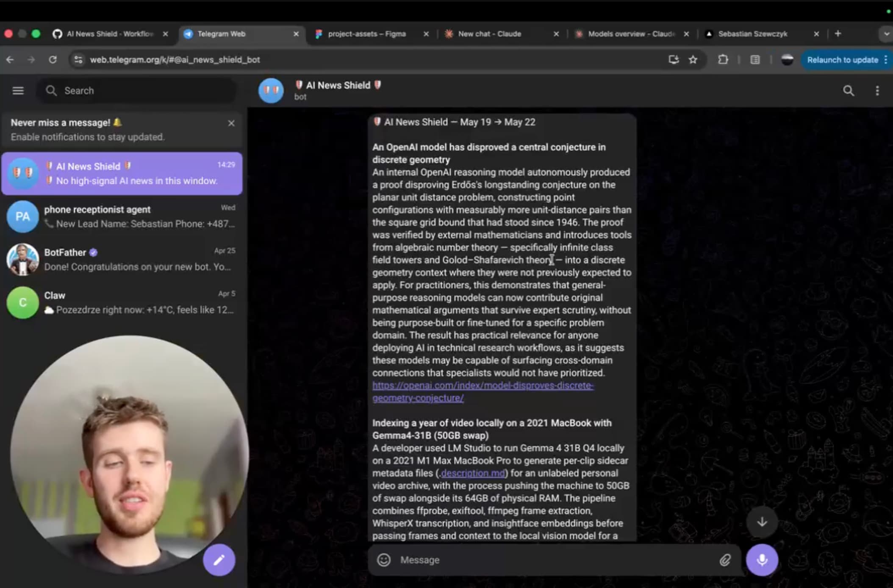Open a new browser tab
893x588 pixels.
tap(838, 34)
